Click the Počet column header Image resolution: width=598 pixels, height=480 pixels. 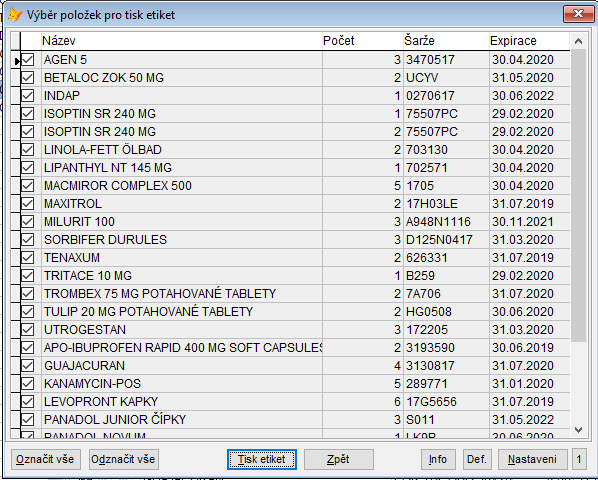[x=362, y=40]
